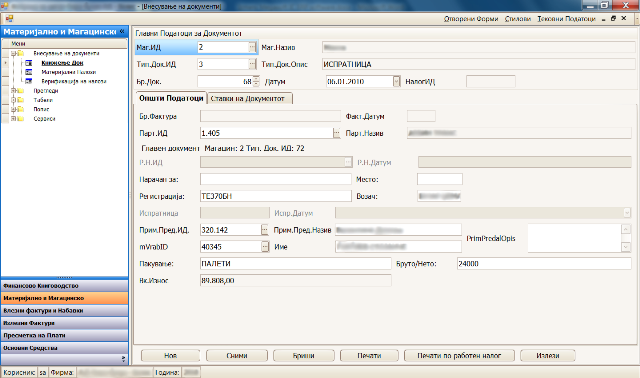Viewport: 640px width, 378px height.
Task: Click the Бр.Фактура input field
Action: [270, 116]
